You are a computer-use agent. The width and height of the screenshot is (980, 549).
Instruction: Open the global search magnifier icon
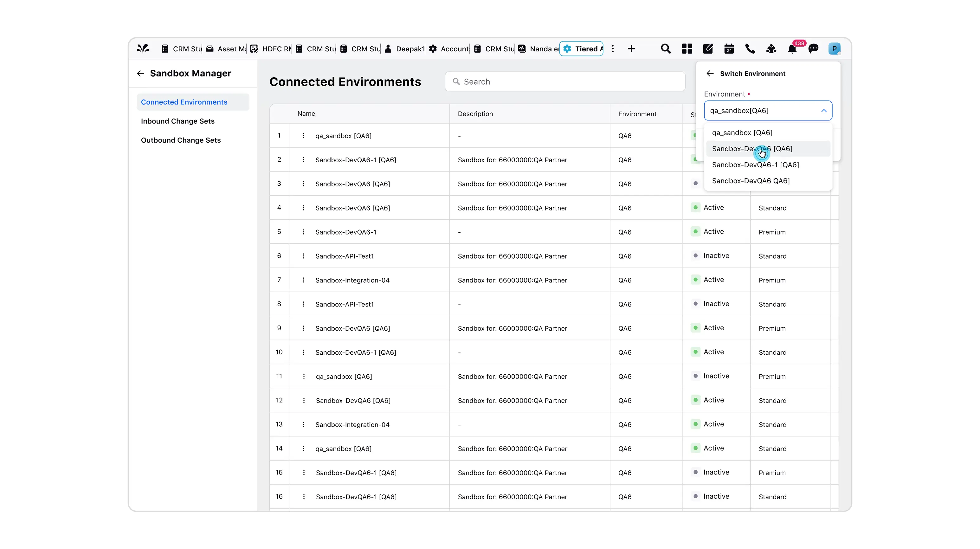pos(666,49)
